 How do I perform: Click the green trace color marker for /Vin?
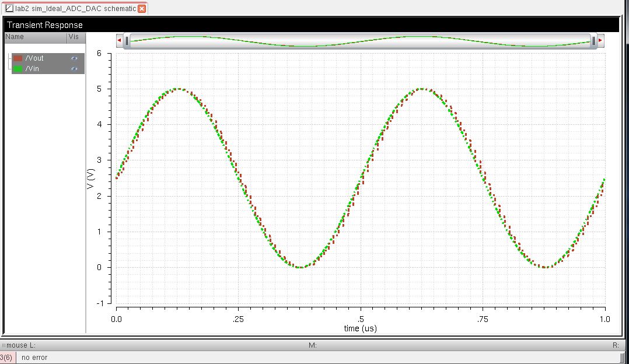click(18, 69)
